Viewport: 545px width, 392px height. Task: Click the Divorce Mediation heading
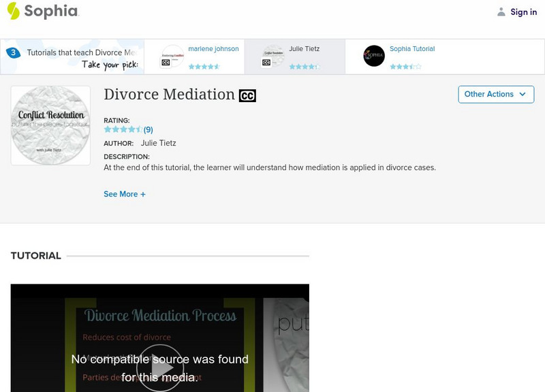169,95
